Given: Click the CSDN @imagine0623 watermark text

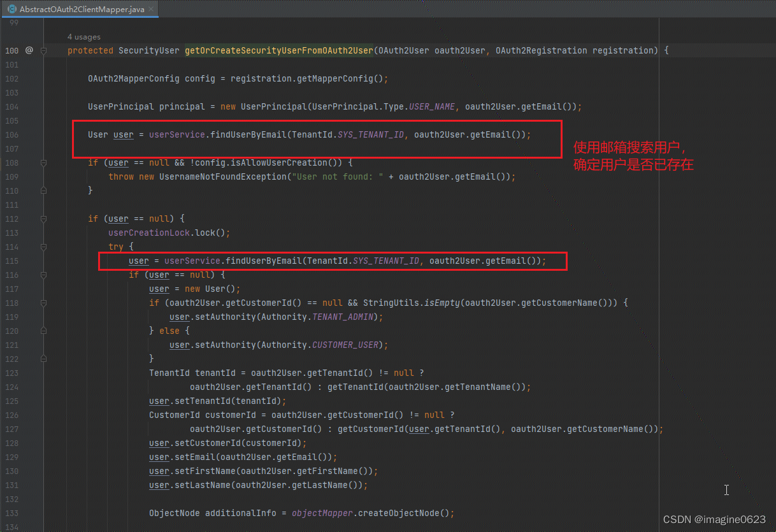Looking at the screenshot, I should click(x=714, y=519).
